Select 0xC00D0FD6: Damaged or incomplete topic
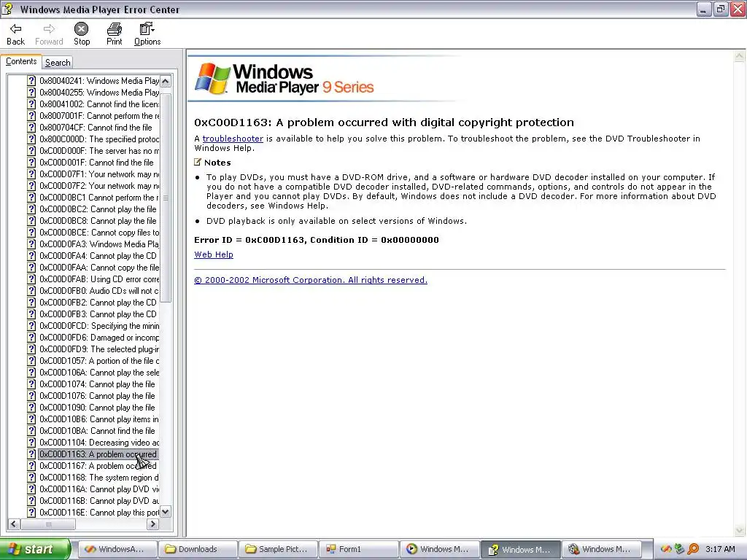The height and width of the screenshot is (560, 747). (99, 338)
